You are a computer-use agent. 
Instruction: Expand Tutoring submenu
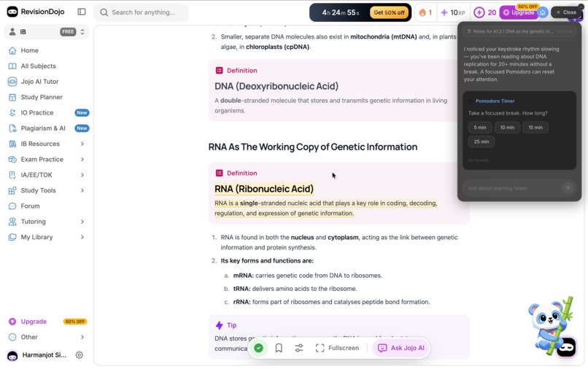[82, 222]
